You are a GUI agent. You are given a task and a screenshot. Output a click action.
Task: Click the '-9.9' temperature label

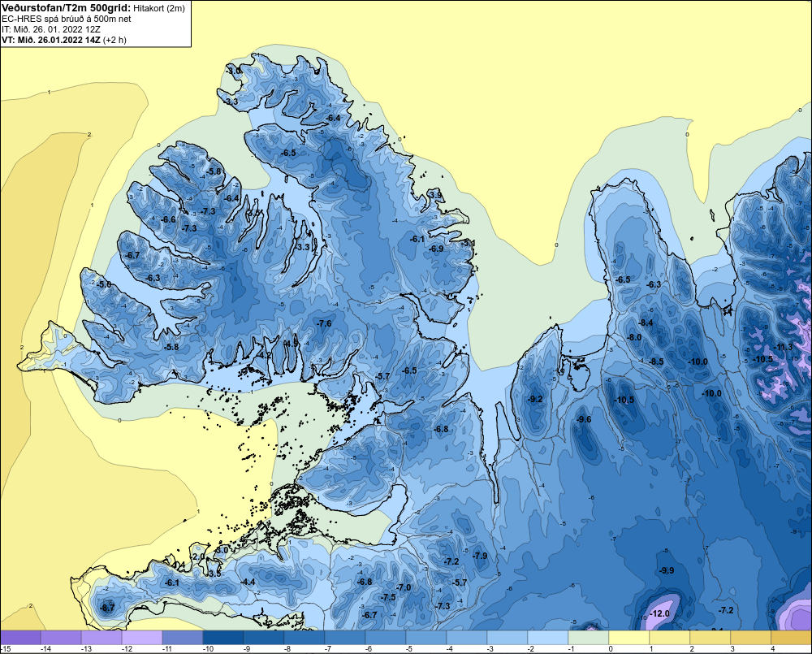click(667, 570)
